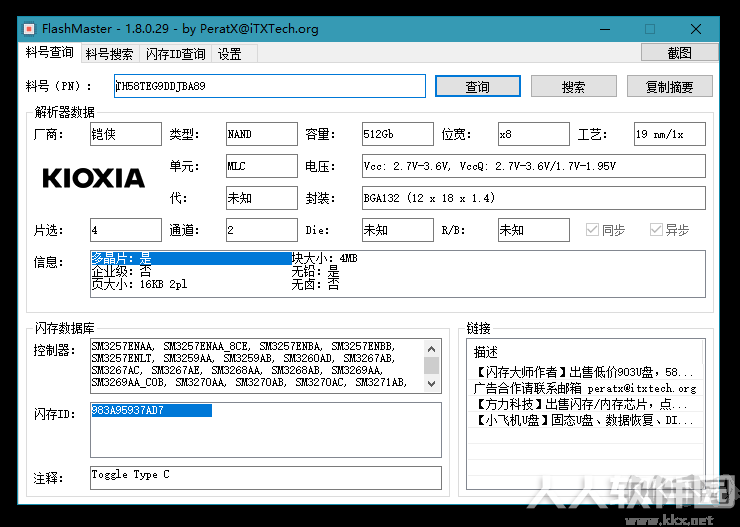Open the 闪存ID查询 tab

pyautogui.click(x=176, y=54)
